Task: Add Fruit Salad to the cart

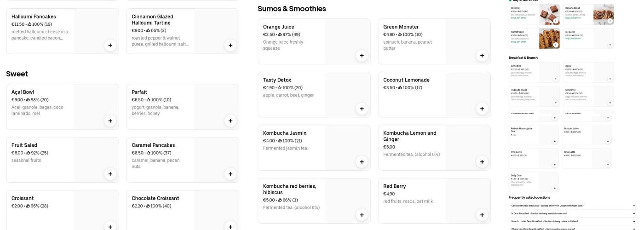Action: 110,174
